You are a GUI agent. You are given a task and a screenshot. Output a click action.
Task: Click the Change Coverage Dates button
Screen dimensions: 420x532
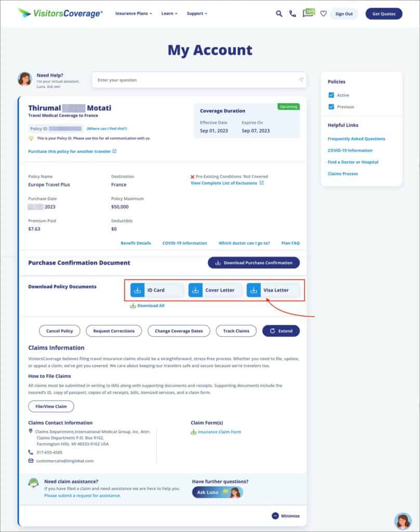tap(179, 331)
